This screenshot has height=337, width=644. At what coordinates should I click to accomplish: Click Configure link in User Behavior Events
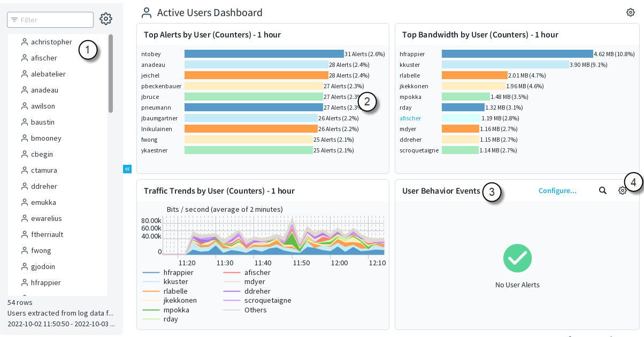tap(557, 190)
